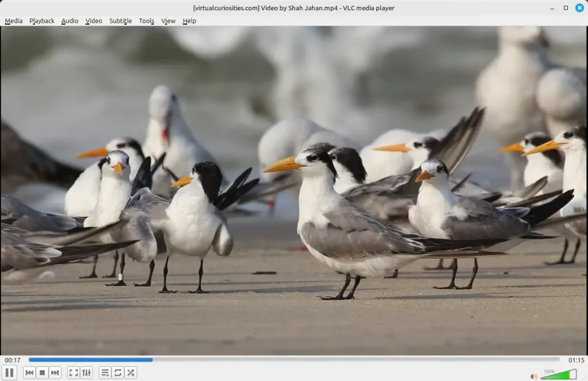Screen dimensions: 588x381
Task: Skip to next media item
Action: click(x=55, y=373)
